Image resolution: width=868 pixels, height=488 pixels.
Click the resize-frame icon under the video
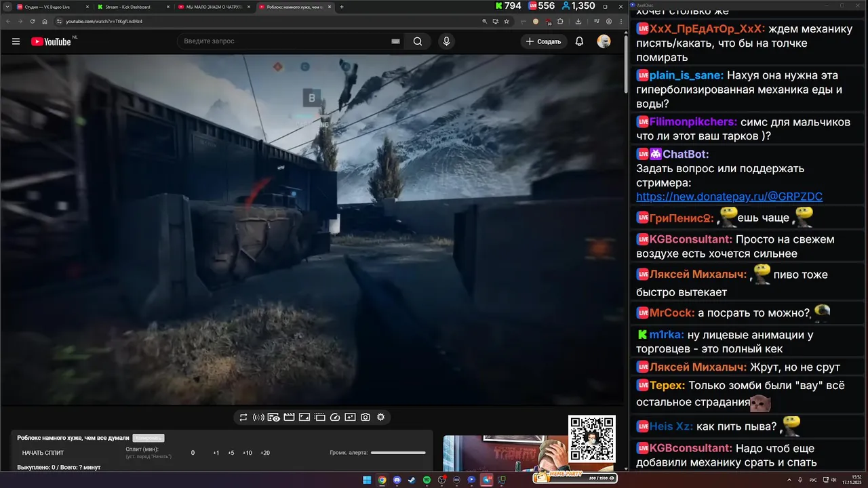coord(304,418)
